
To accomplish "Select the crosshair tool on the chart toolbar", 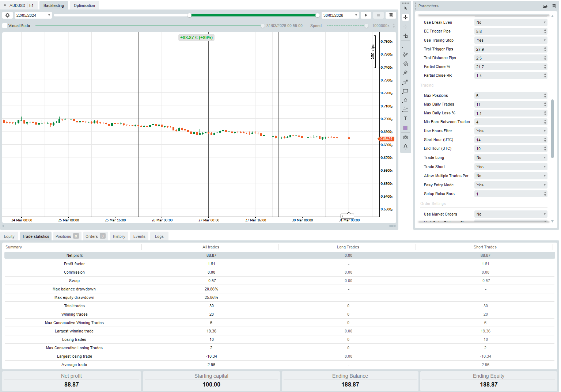I will (405, 17).
